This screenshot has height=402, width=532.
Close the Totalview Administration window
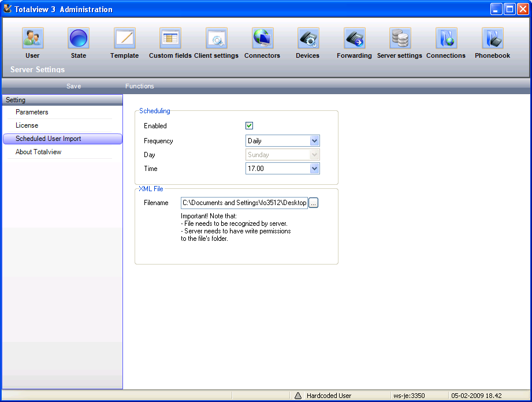pos(523,9)
